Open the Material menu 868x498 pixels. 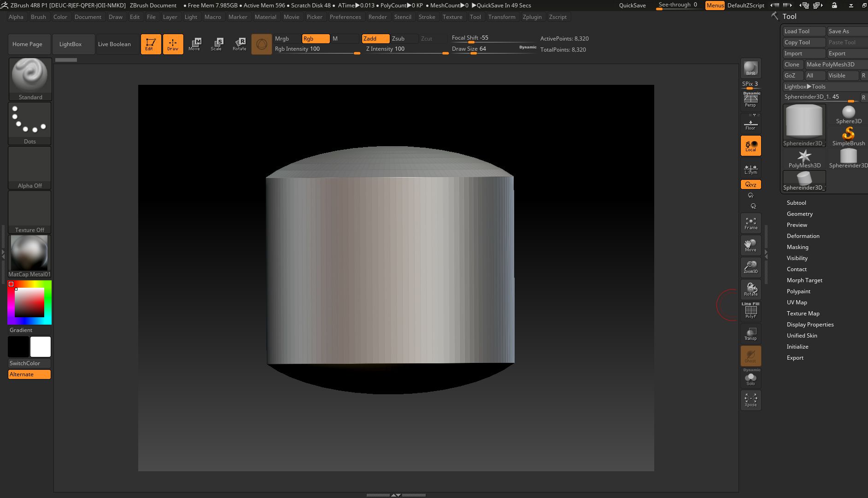265,17
